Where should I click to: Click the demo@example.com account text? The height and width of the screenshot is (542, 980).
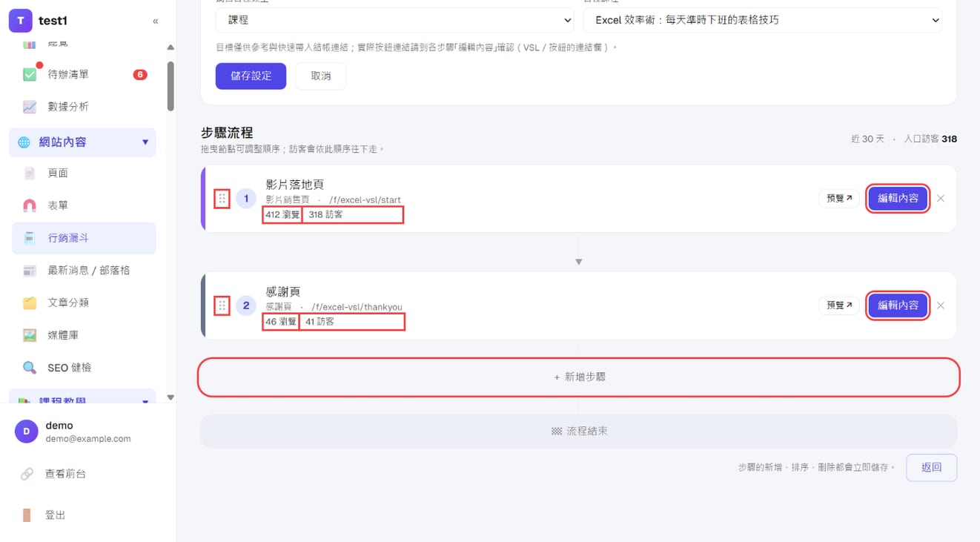click(x=88, y=439)
